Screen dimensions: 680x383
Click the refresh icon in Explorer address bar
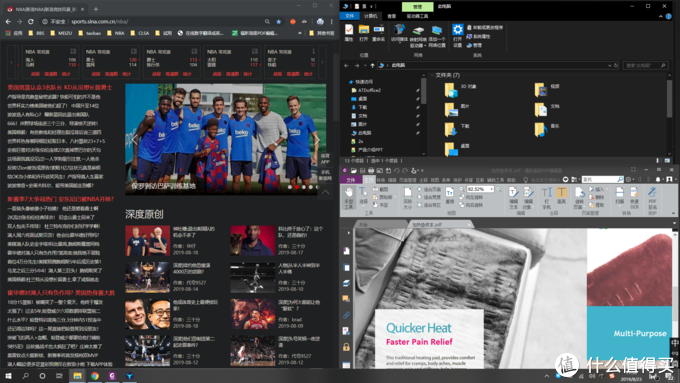pos(616,65)
